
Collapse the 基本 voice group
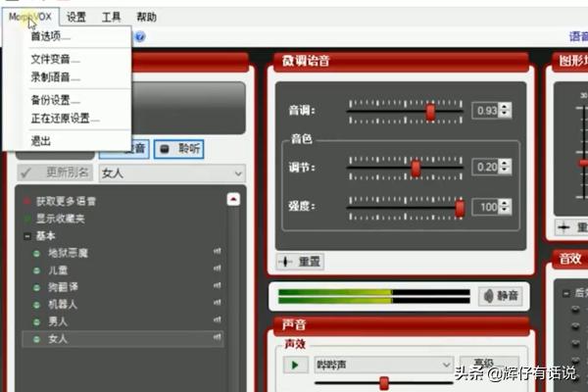27,236
